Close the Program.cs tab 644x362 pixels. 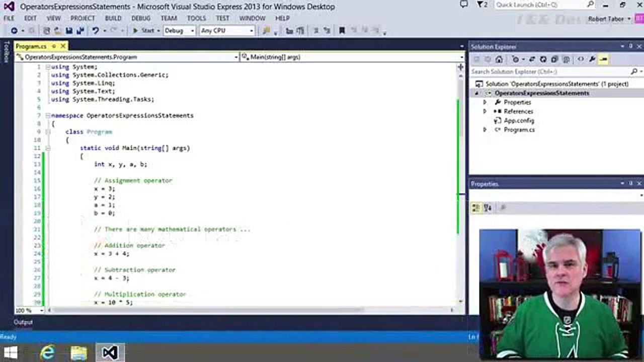(63, 46)
